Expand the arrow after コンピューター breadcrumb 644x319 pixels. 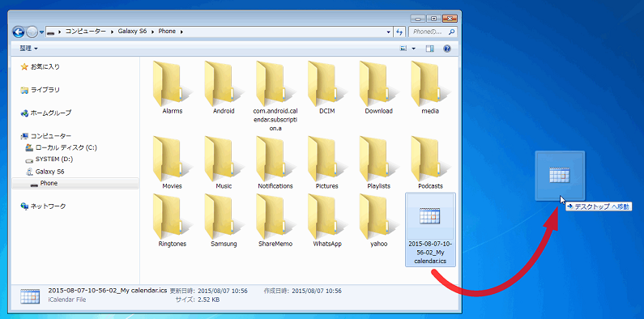point(113,32)
